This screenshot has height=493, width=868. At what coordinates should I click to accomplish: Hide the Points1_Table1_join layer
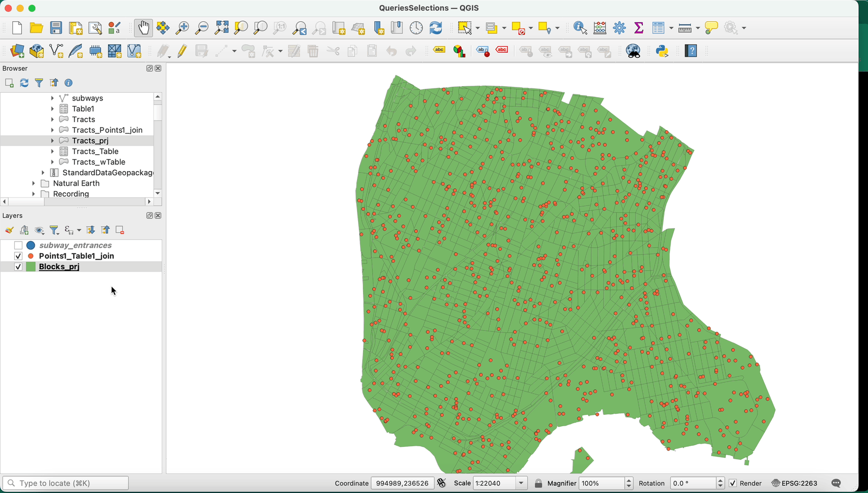(18, 256)
